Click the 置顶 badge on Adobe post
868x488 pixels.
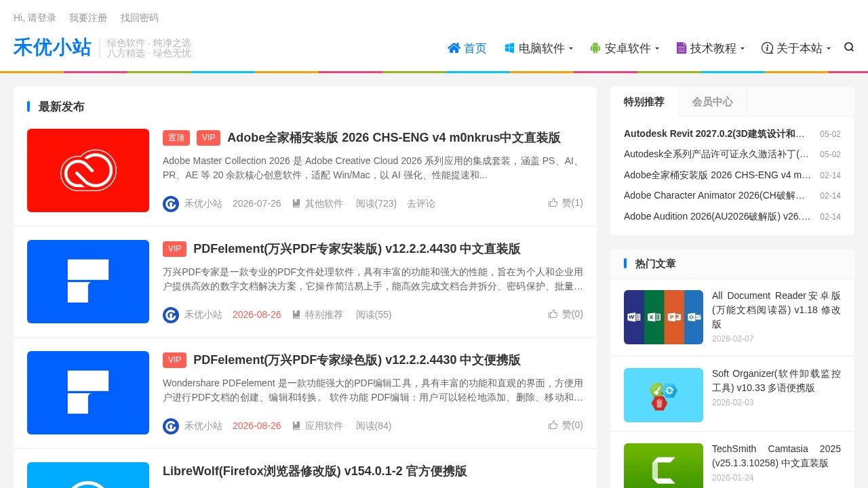[x=176, y=138]
